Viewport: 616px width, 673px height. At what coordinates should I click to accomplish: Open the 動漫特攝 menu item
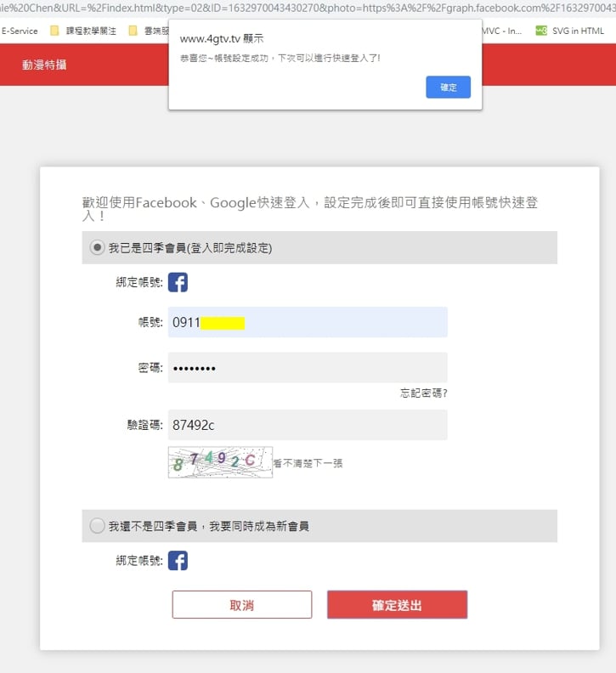[x=44, y=65]
